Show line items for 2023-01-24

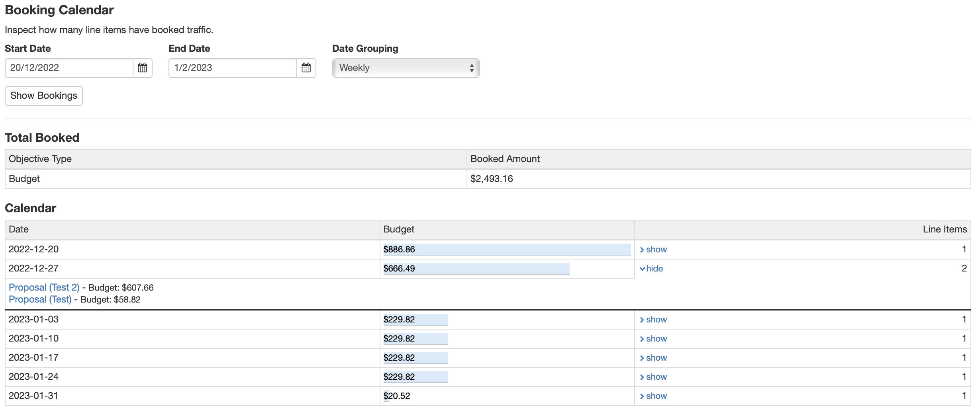(x=653, y=377)
